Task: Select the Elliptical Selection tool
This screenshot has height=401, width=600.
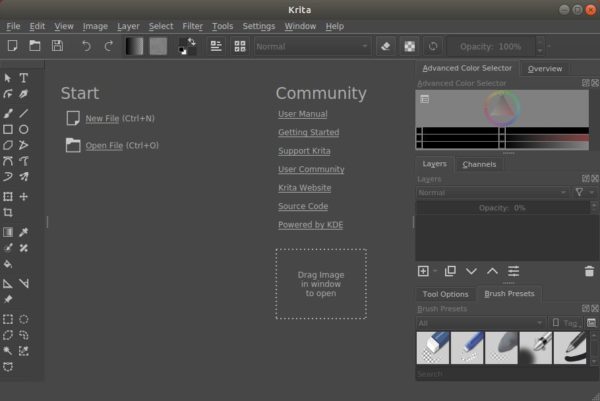Action: tap(24, 319)
